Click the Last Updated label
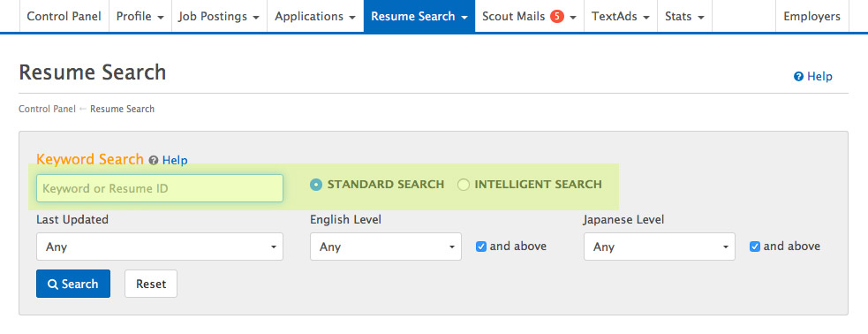Viewport: 868px width, 334px height. [x=72, y=219]
